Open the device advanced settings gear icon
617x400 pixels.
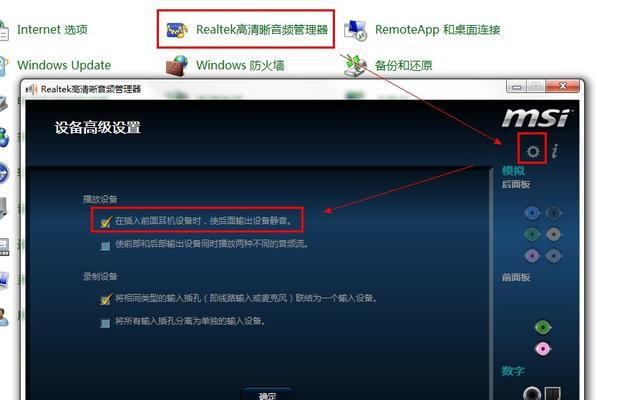click(x=533, y=151)
